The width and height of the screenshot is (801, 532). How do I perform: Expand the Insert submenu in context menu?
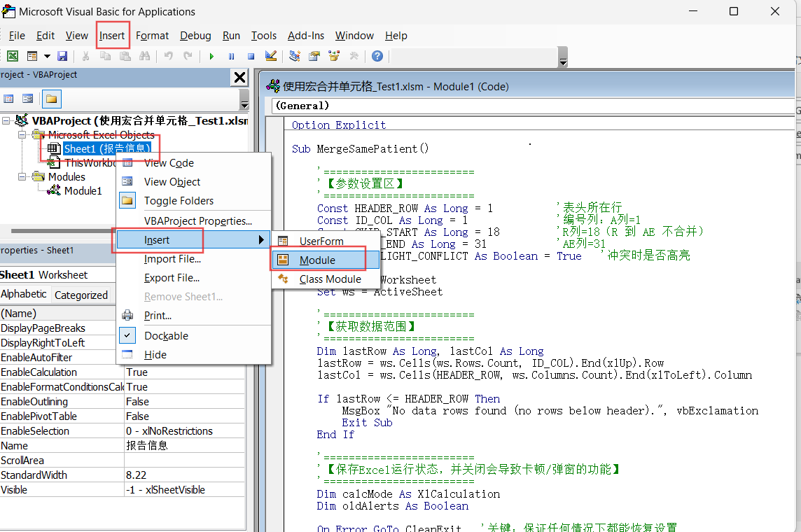[x=193, y=240]
